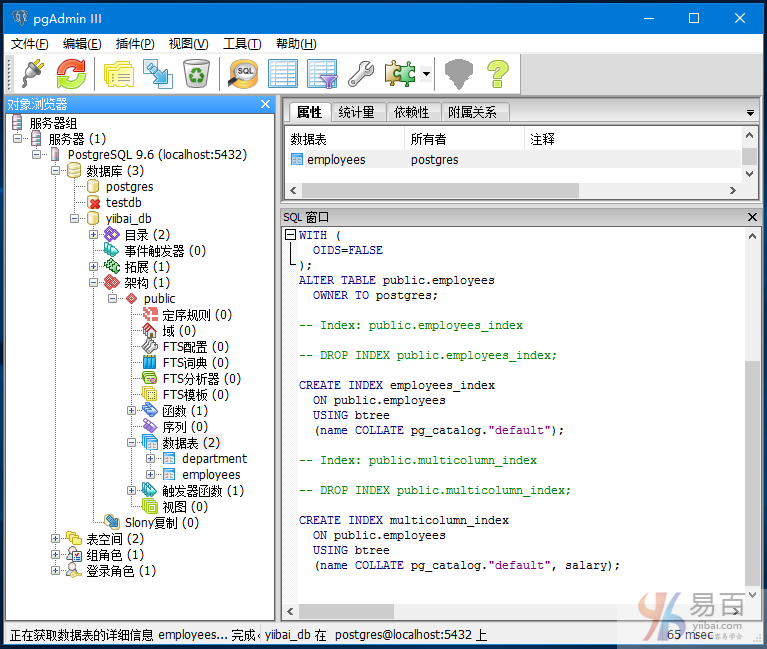Click the connect to server plug icon

click(29, 73)
